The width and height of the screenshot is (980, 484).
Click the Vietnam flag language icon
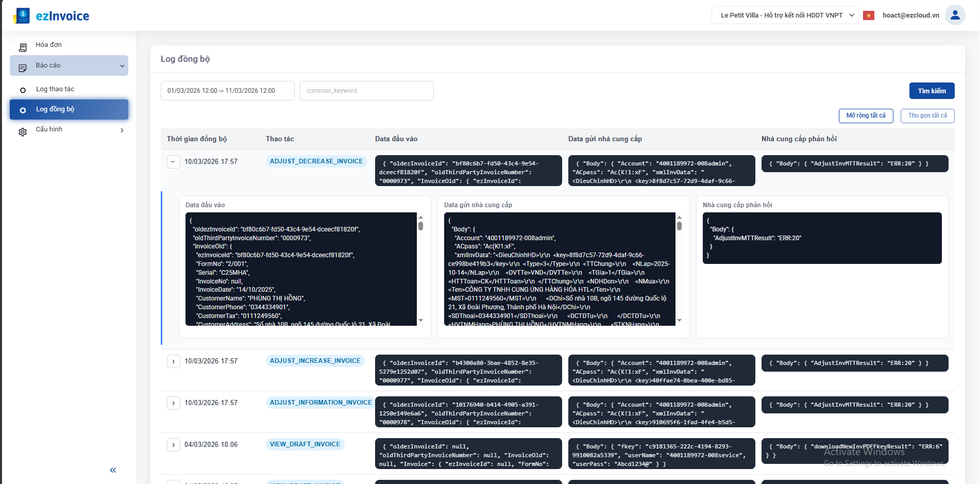point(869,15)
